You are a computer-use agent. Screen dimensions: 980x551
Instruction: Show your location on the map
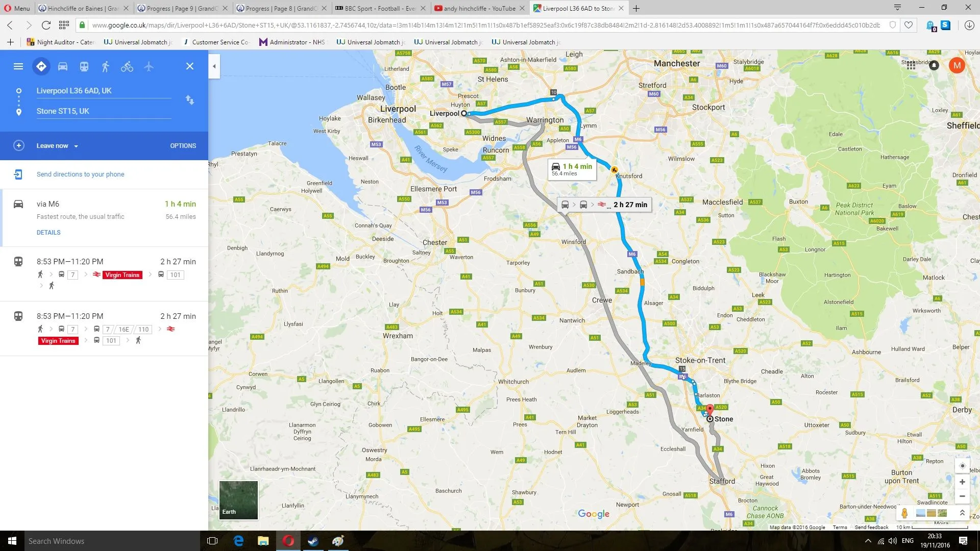(962, 466)
